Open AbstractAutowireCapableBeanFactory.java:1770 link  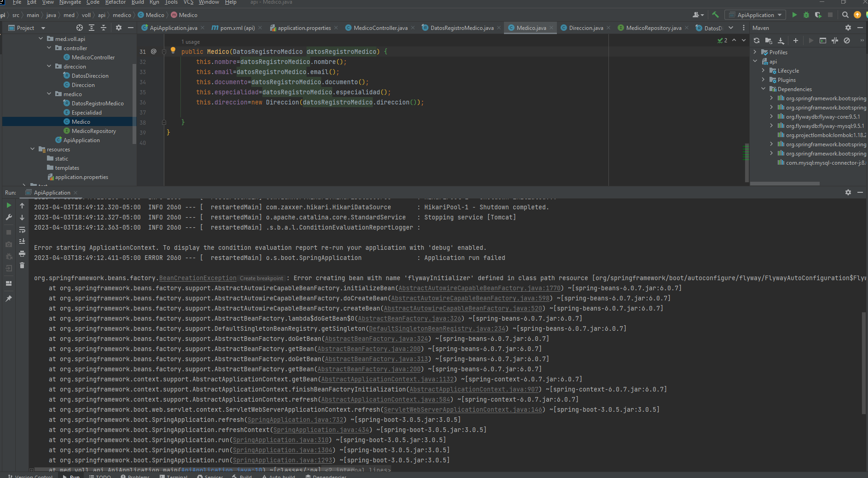pos(480,288)
